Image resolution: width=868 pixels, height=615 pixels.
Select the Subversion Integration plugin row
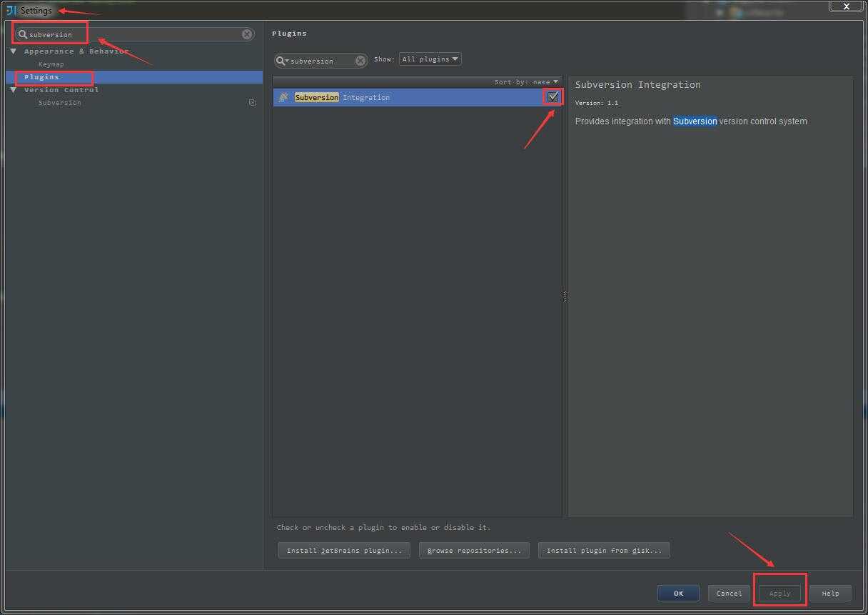pyautogui.click(x=417, y=97)
